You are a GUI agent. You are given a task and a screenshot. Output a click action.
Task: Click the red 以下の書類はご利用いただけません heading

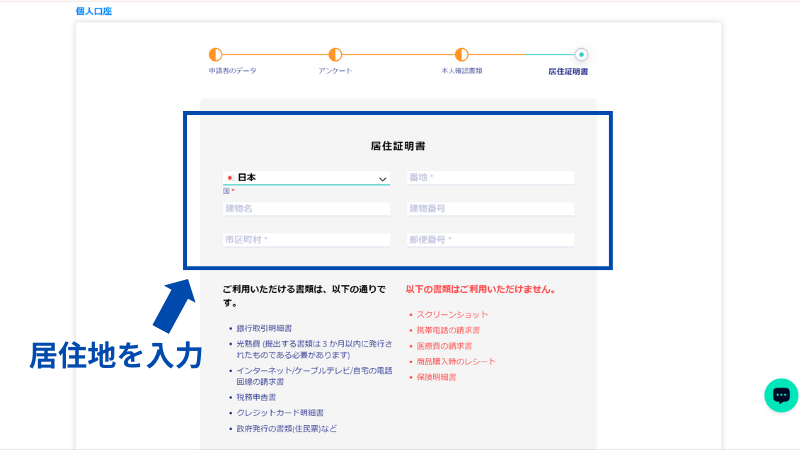481,289
